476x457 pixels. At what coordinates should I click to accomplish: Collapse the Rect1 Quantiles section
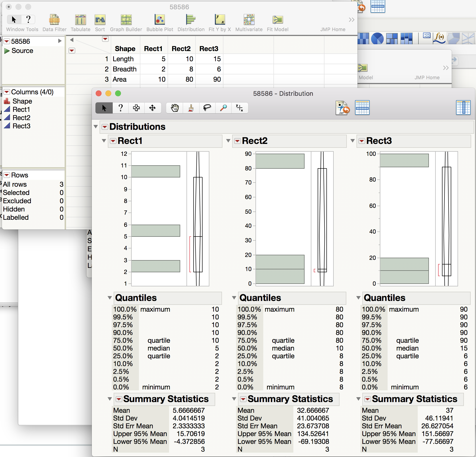(x=110, y=298)
